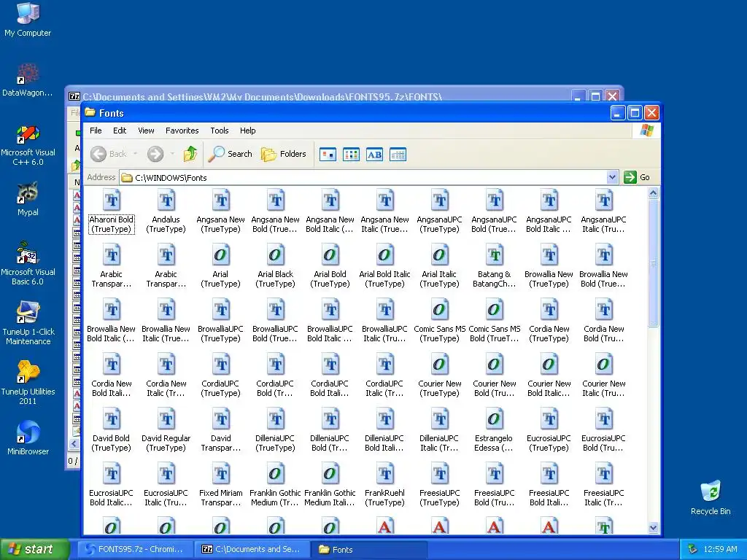
Task: Click the vertical scrollbar thumb
Action: [653, 263]
